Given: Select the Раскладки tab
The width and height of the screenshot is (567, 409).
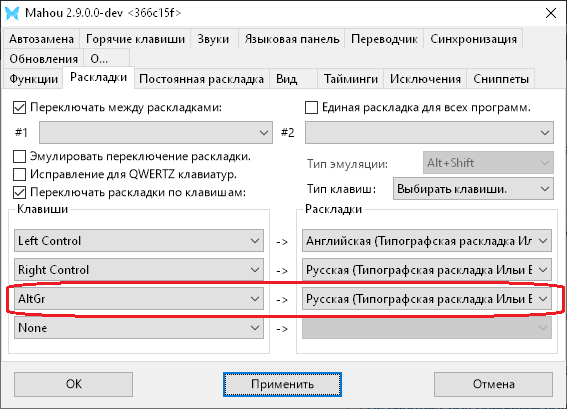Looking at the screenshot, I should tap(98, 77).
